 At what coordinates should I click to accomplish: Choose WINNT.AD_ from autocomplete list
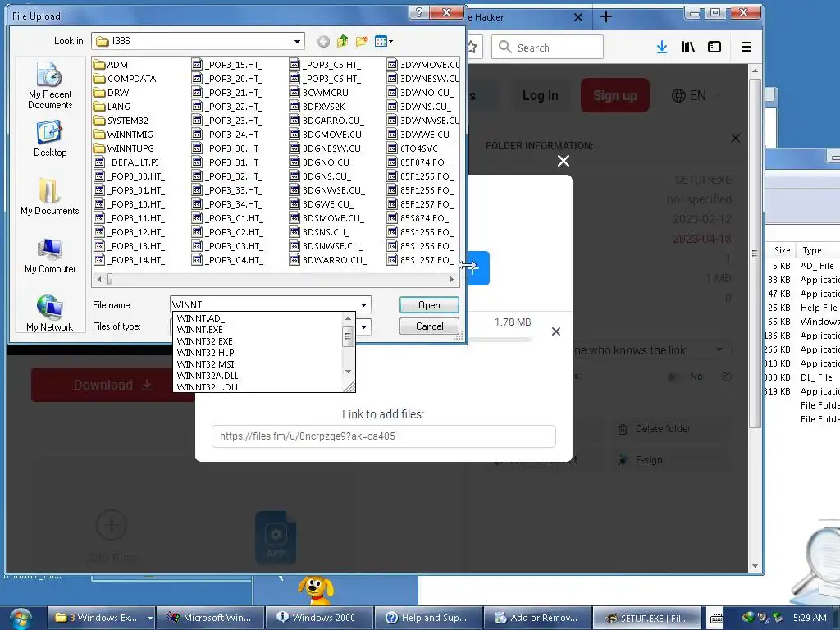[200, 318]
